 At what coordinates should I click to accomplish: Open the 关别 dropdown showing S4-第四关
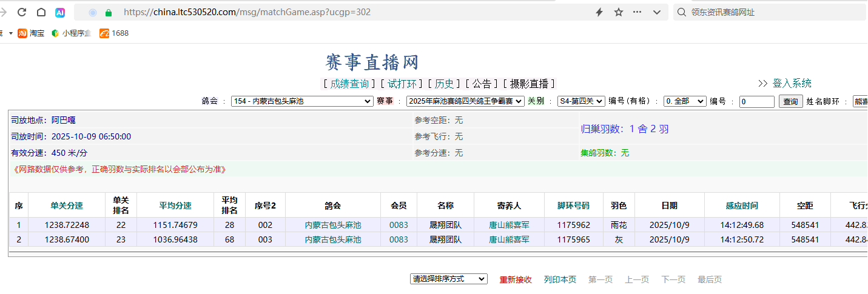581,101
